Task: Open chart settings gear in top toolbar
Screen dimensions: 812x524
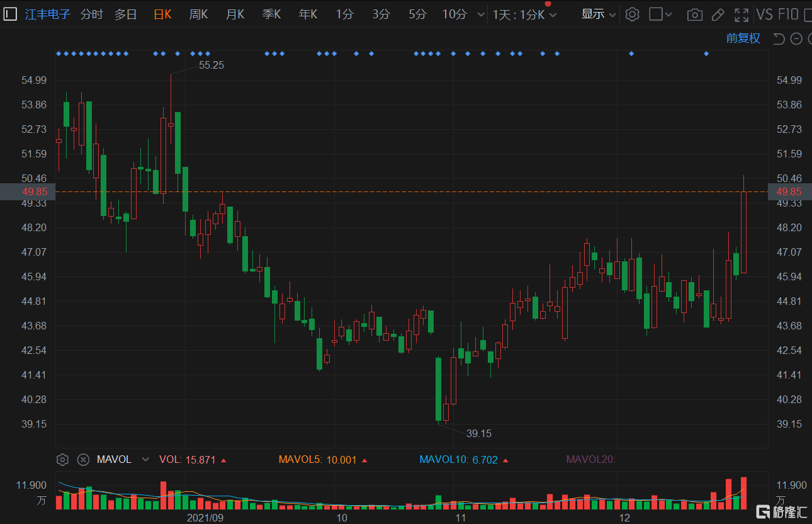Action: (x=633, y=14)
